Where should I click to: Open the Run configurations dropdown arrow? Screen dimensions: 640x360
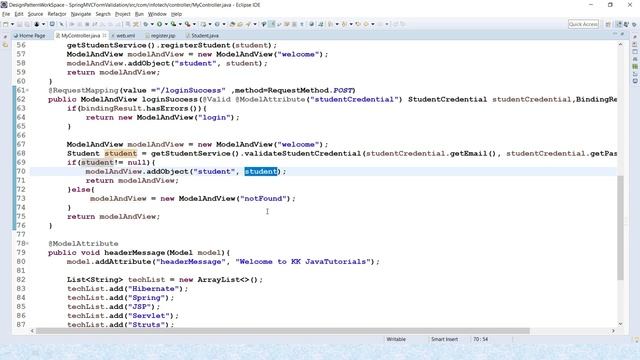166,24
